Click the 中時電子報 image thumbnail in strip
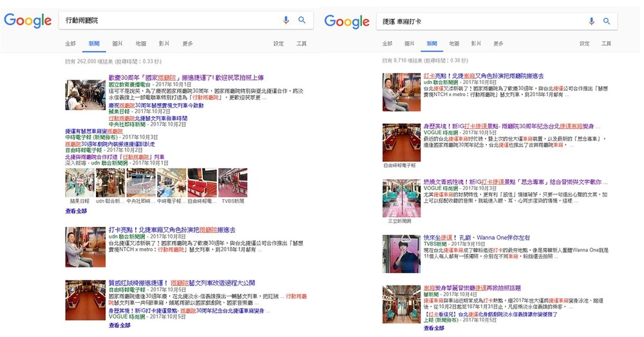This screenshot has height=337, width=644. (x=172, y=183)
